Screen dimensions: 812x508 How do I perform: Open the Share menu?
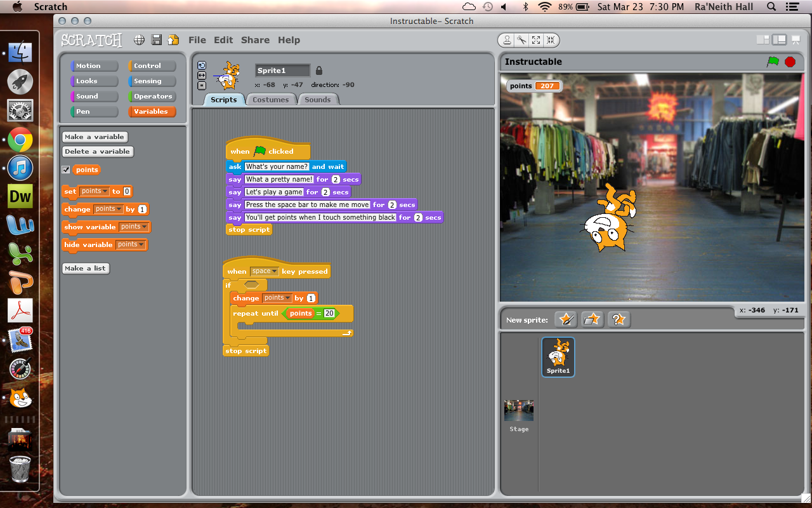[255, 40]
